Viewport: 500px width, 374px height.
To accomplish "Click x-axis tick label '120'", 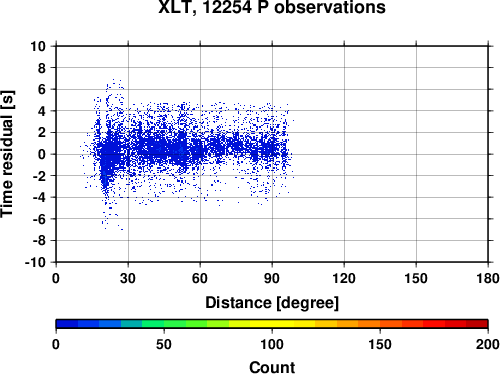I will click(344, 278).
